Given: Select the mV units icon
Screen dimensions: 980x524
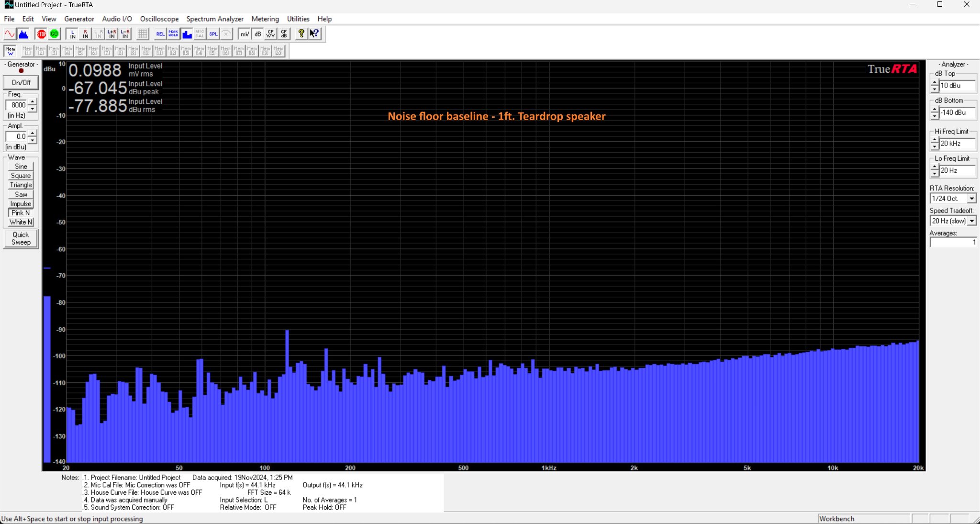Looking at the screenshot, I should 245,34.
